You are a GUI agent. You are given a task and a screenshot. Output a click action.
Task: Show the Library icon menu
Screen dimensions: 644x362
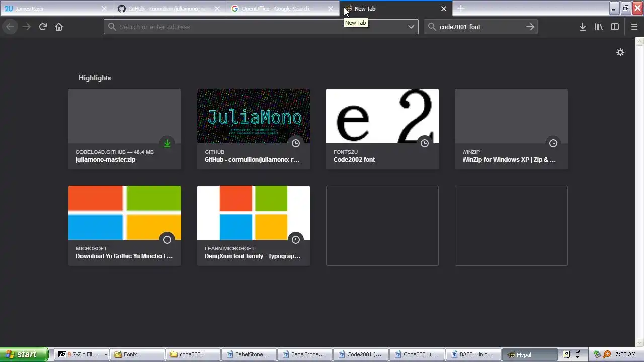[x=599, y=27]
